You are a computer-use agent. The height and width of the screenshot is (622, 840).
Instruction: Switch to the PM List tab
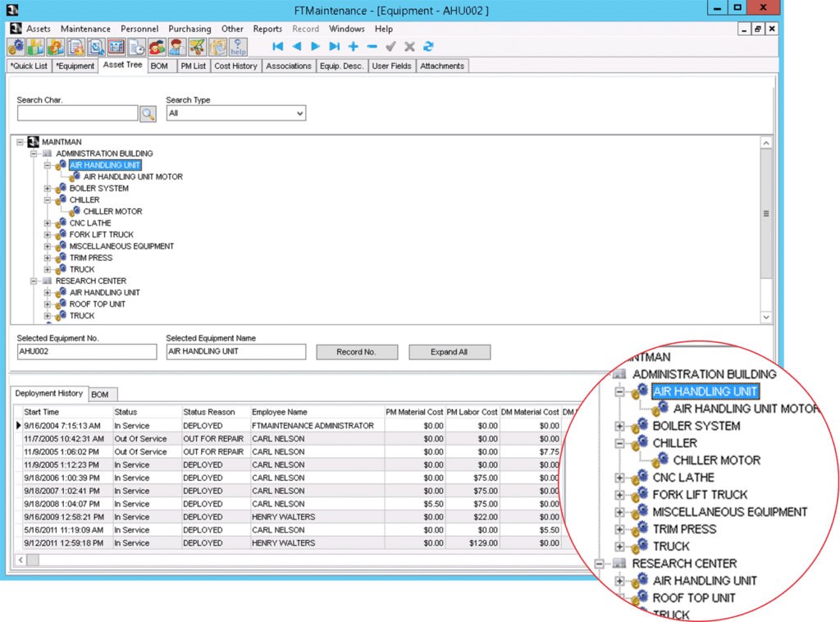193,66
